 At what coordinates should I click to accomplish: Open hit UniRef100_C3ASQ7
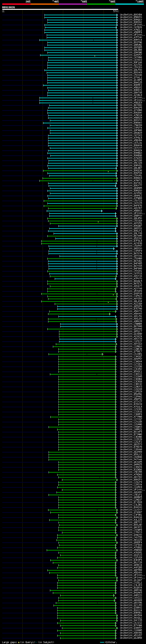131,357
